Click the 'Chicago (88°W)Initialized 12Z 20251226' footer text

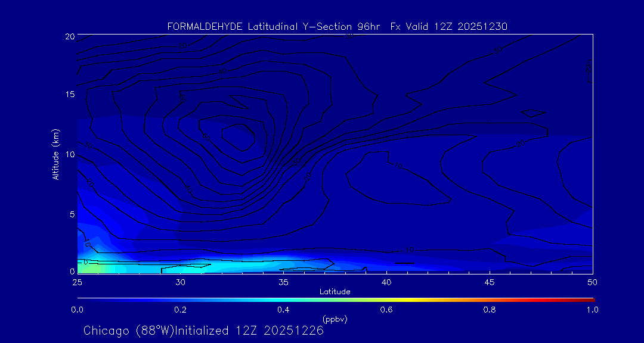coord(203,330)
